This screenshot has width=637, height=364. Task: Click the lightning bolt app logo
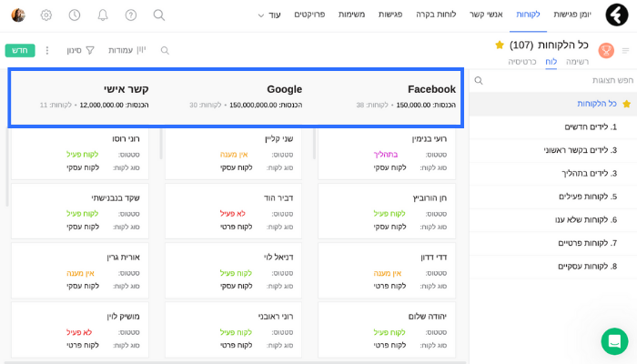617,15
